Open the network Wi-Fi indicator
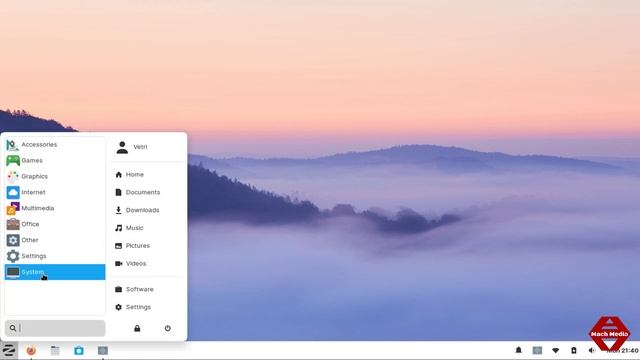This screenshot has height=360, width=640. point(556,350)
